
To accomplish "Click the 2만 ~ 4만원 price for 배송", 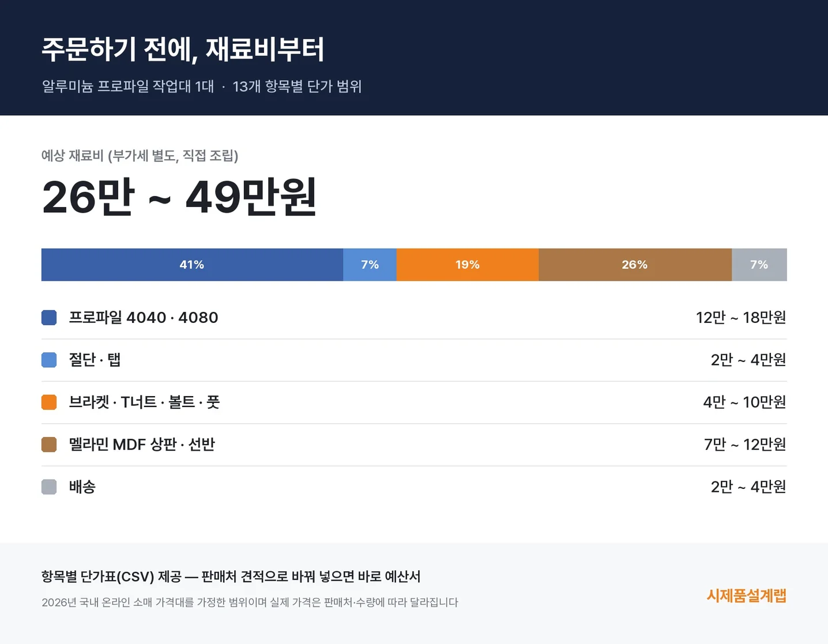I will [748, 487].
